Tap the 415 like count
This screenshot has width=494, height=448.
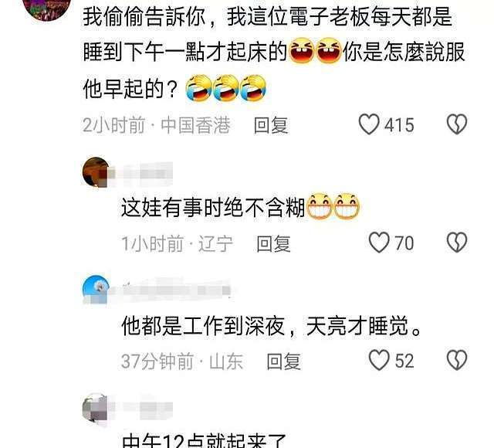(x=399, y=125)
